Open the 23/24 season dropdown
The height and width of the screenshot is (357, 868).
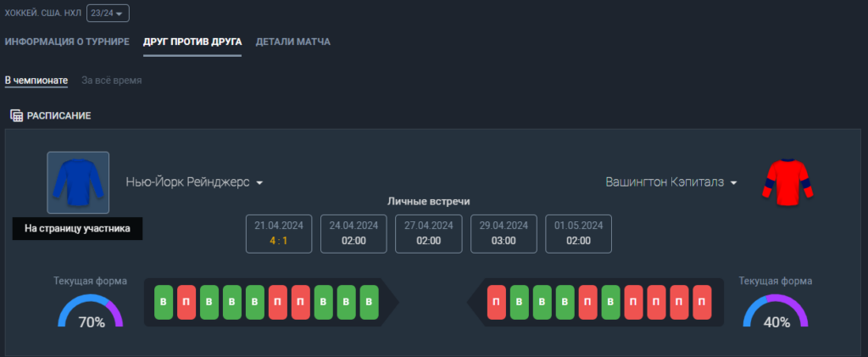(108, 13)
